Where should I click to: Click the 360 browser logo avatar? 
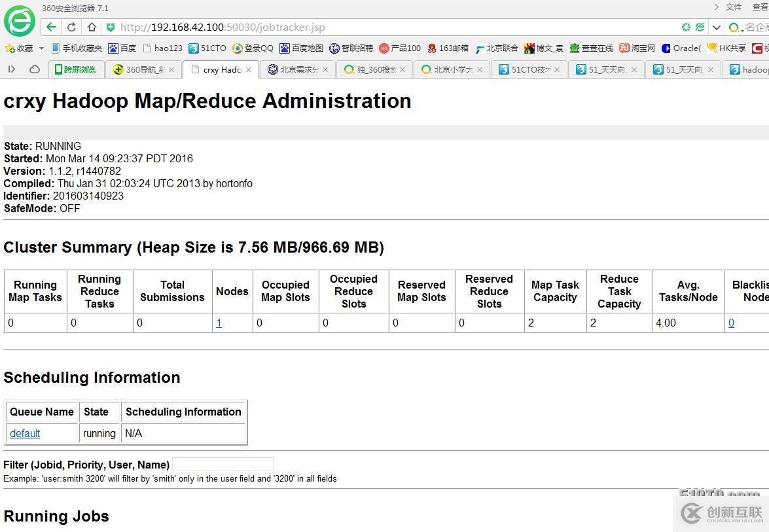point(20,21)
